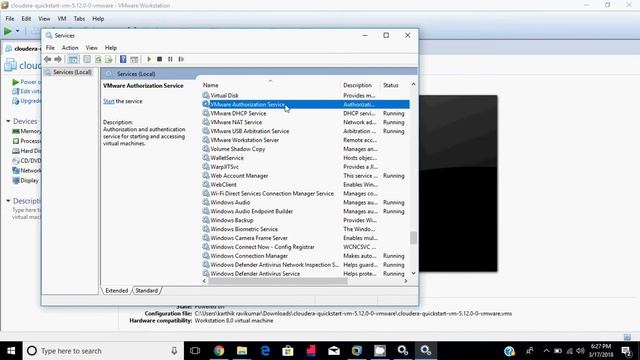Viewport: 640px width, 360px height.
Task: Open Properties via the Services toolbar icon
Action: pyautogui.click(x=87, y=59)
